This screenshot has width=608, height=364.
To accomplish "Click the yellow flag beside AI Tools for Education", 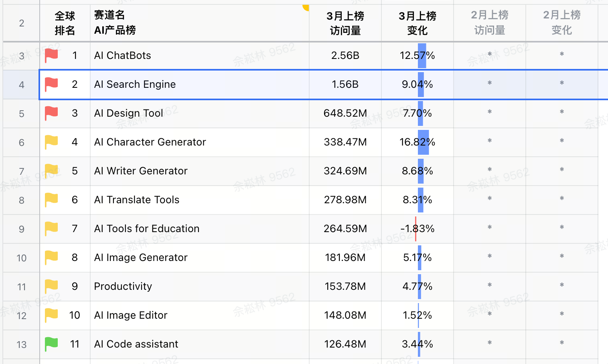I will (x=51, y=229).
